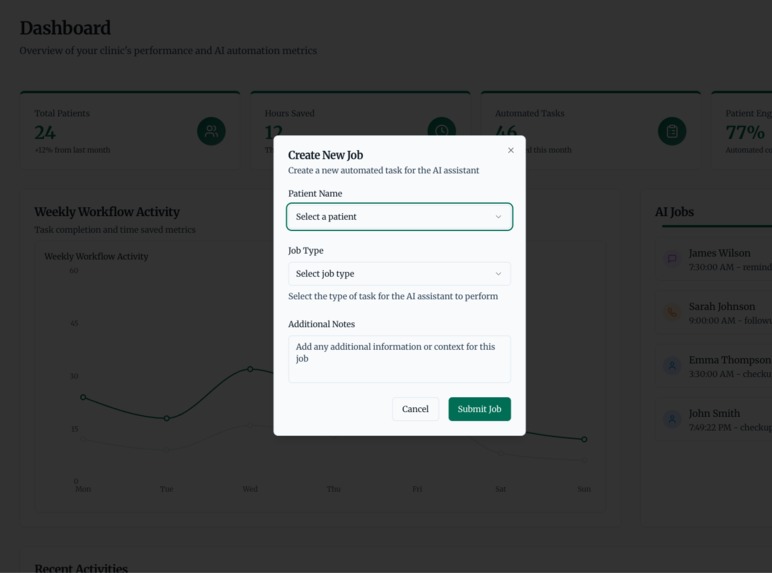
Task: Click the Wednesday data point on chart
Action: 250,369
